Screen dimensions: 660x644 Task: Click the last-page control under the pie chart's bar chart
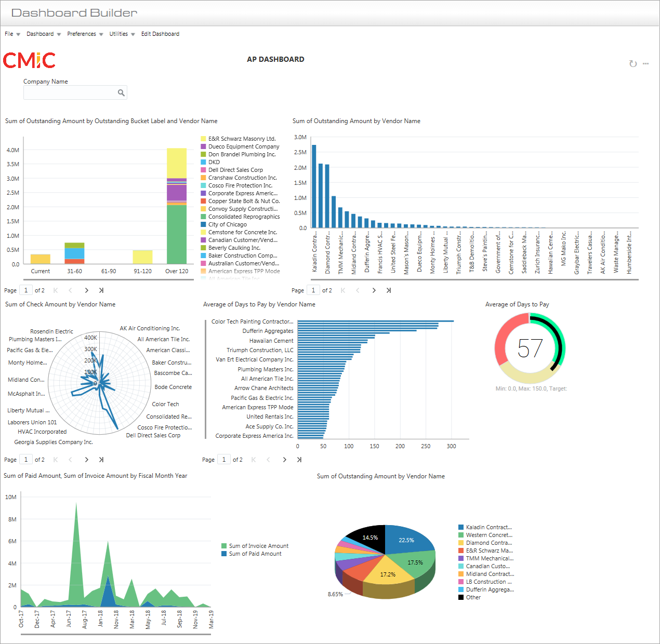(299, 460)
